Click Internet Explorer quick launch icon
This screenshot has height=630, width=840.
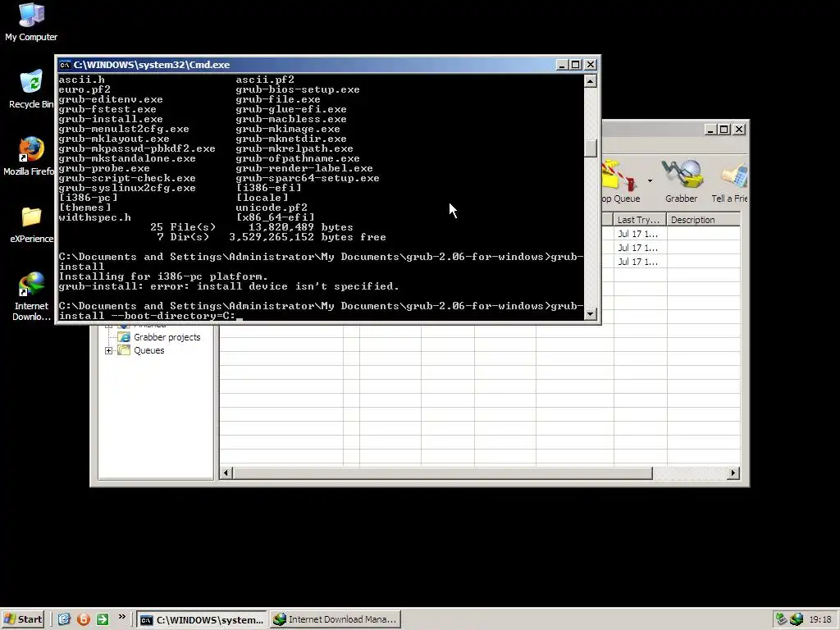[x=64, y=619]
